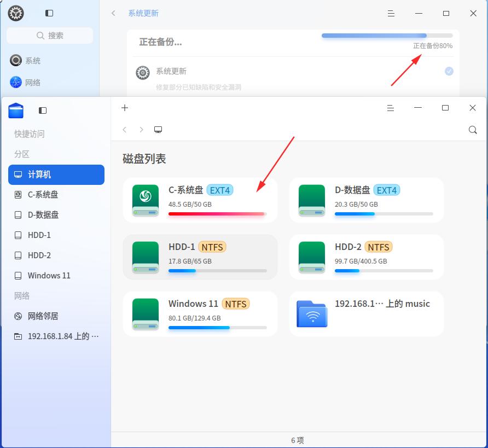Screen dimensions: 488x448
Task: Click the 正在备份80% status text
Action: 433,46
